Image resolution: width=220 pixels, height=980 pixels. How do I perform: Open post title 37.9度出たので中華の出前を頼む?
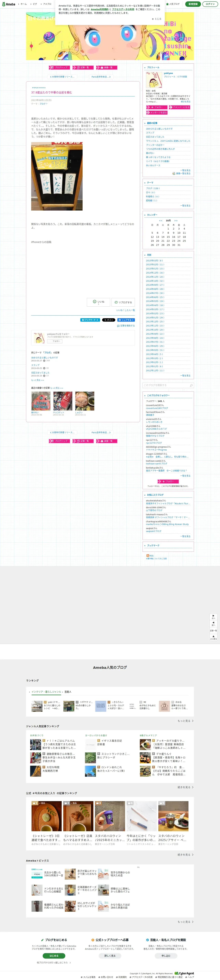(51, 92)
